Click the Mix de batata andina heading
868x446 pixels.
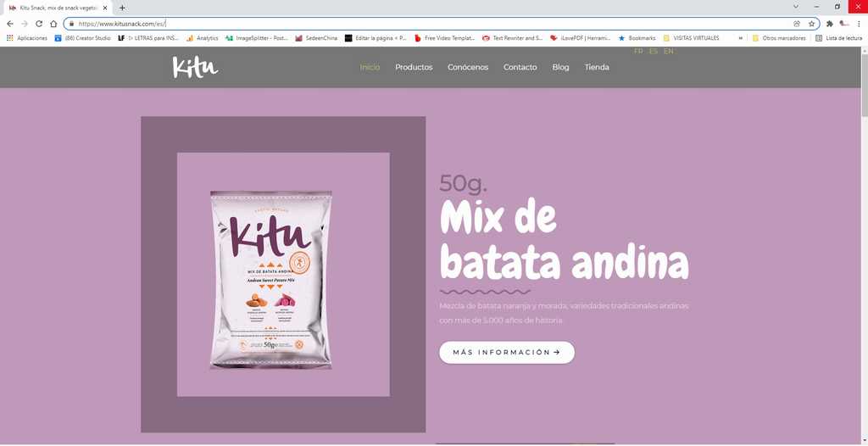pyautogui.click(x=564, y=239)
